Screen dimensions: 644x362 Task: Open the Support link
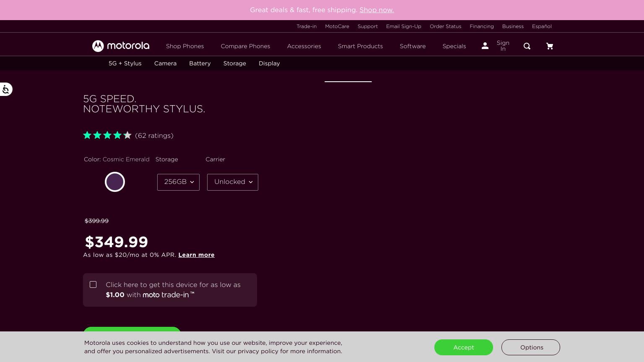[x=368, y=26]
